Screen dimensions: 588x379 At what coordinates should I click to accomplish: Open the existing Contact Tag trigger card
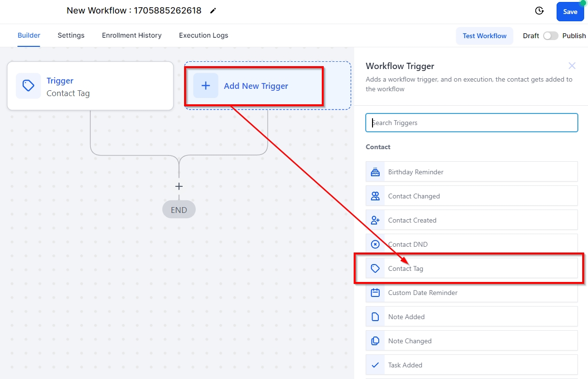(x=90, y=86)
